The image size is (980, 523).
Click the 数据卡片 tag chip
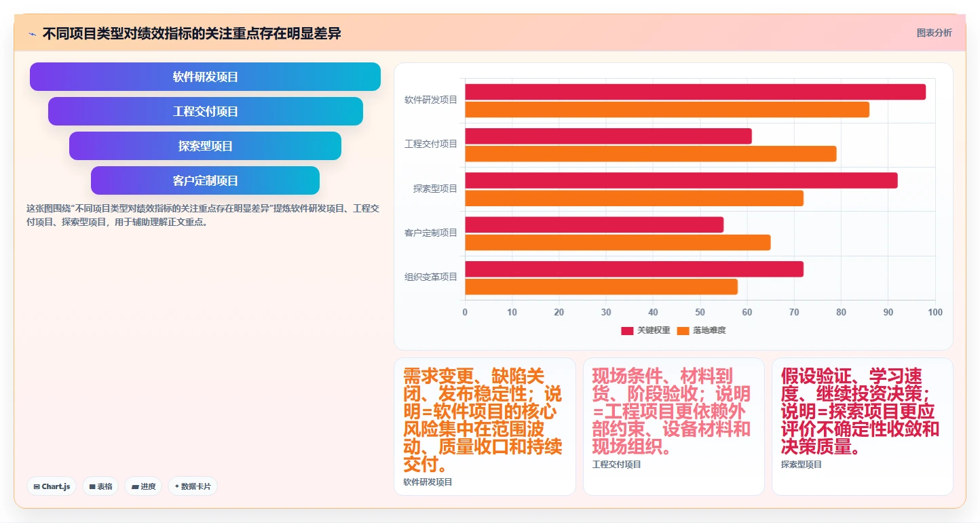tap(193, 486)
